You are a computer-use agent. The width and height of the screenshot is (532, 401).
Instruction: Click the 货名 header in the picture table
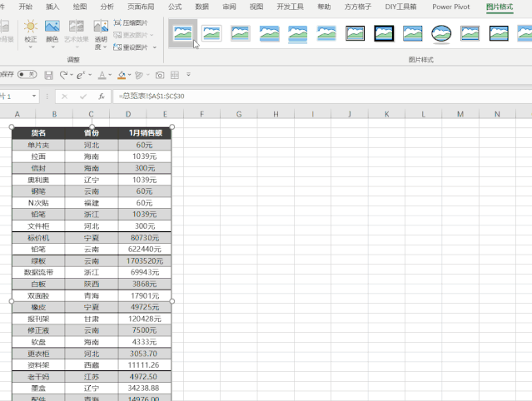tap(38, 133)
